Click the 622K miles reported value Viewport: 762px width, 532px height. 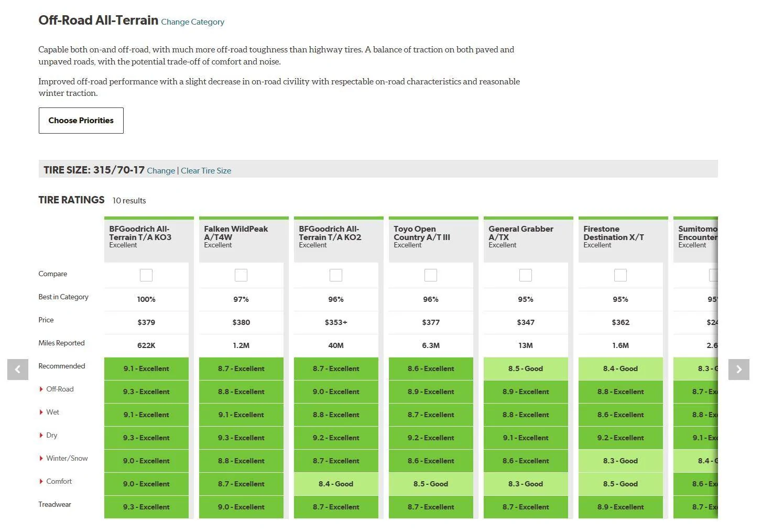coord(146,345)
